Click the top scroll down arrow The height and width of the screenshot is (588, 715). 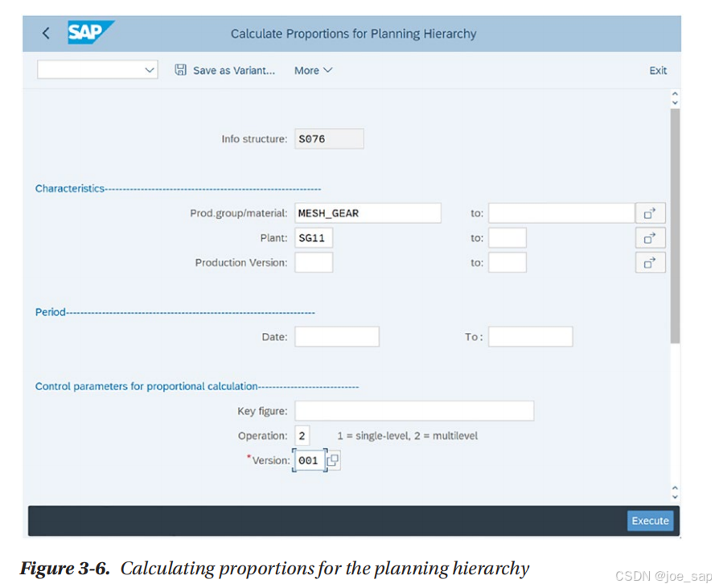pos(675,103)
